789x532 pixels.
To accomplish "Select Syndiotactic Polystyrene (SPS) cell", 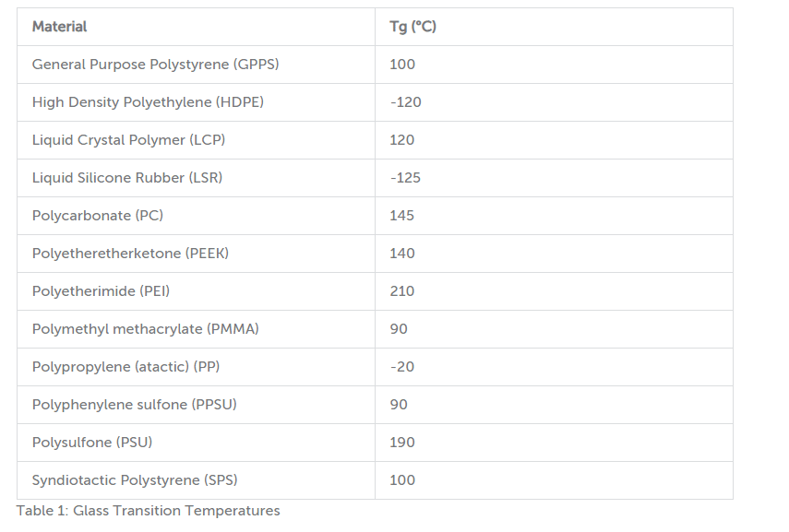I will [196, 480].
